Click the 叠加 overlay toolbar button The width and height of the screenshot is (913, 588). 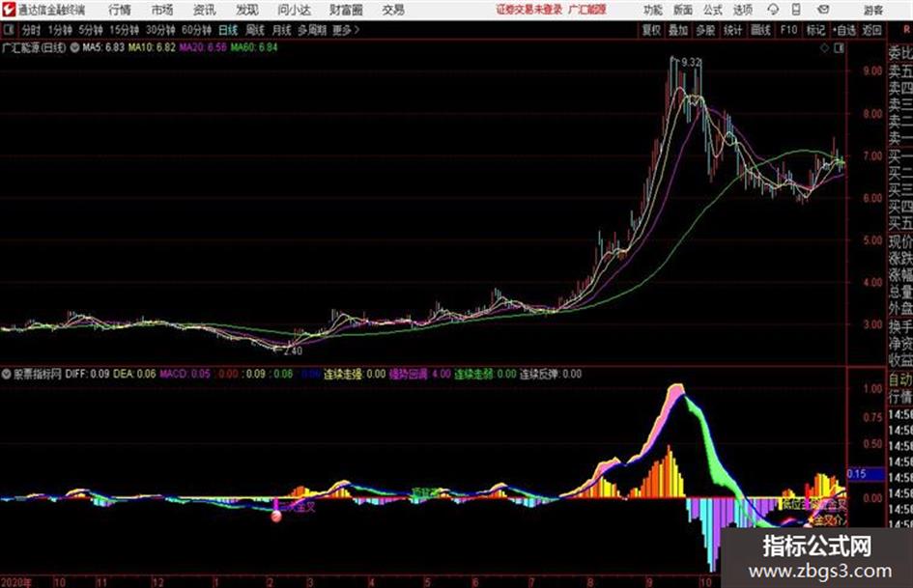(x=678, y=30)
